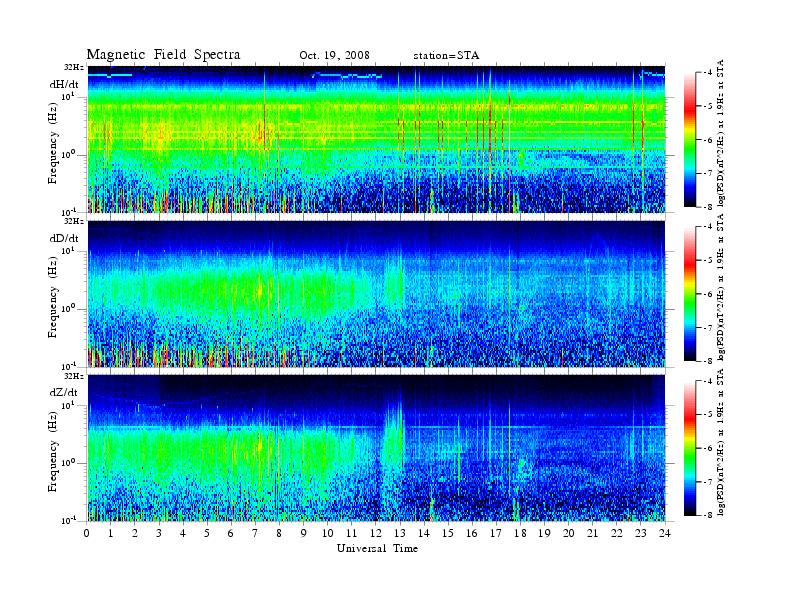This screenshot has height=612, width=792.
Task: Click hour tick "3" on the time axis
Action: coord(159,533)
